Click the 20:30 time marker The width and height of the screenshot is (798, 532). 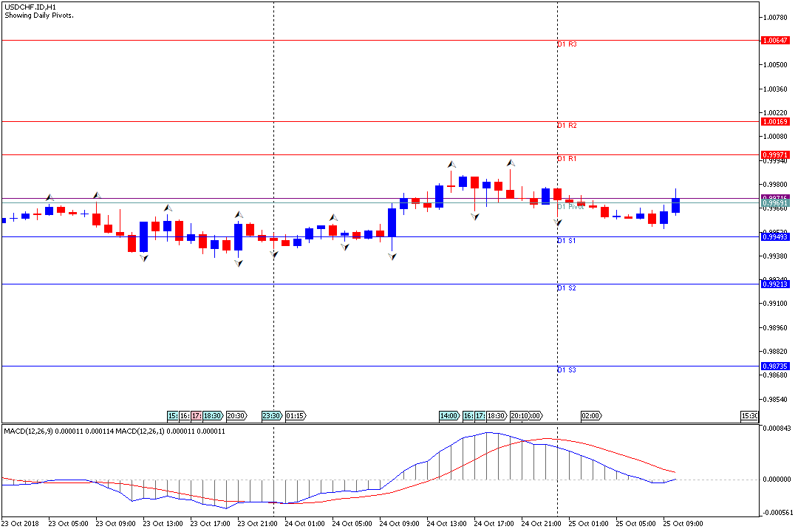pos(236,416)
